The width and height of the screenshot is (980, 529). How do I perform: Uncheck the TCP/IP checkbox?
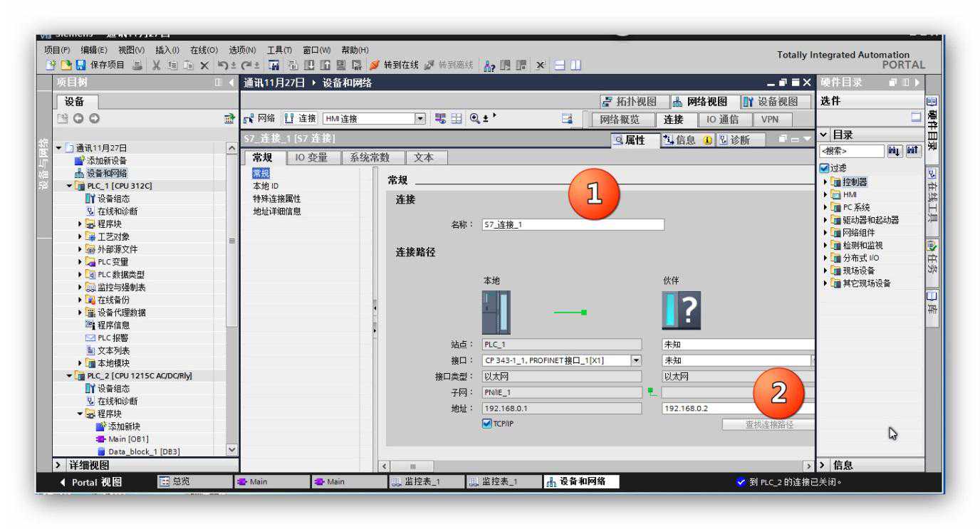[x=487, y=424]
